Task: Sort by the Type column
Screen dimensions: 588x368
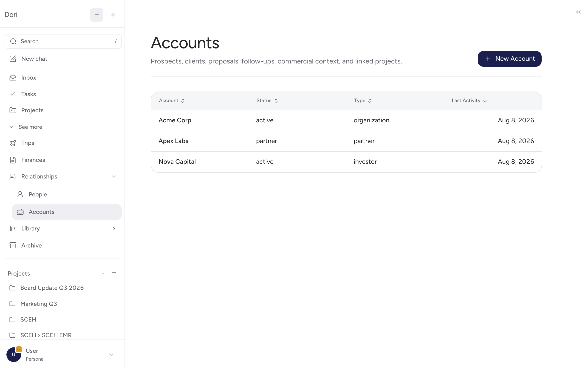Action: click(x=363, y=101)
